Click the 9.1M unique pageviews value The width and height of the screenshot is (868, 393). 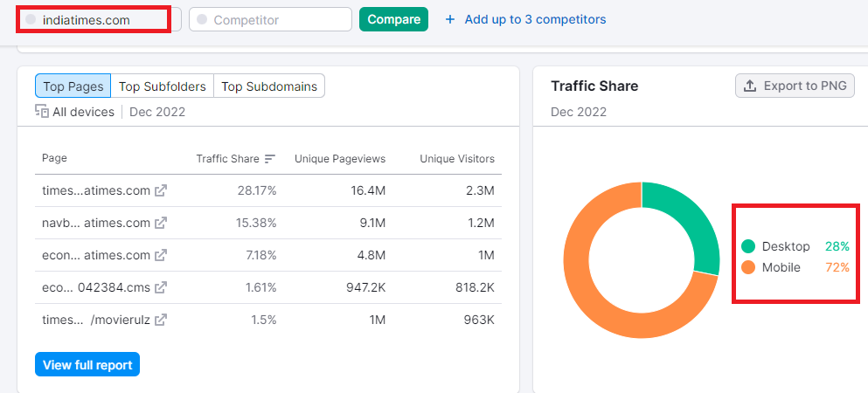372,223
